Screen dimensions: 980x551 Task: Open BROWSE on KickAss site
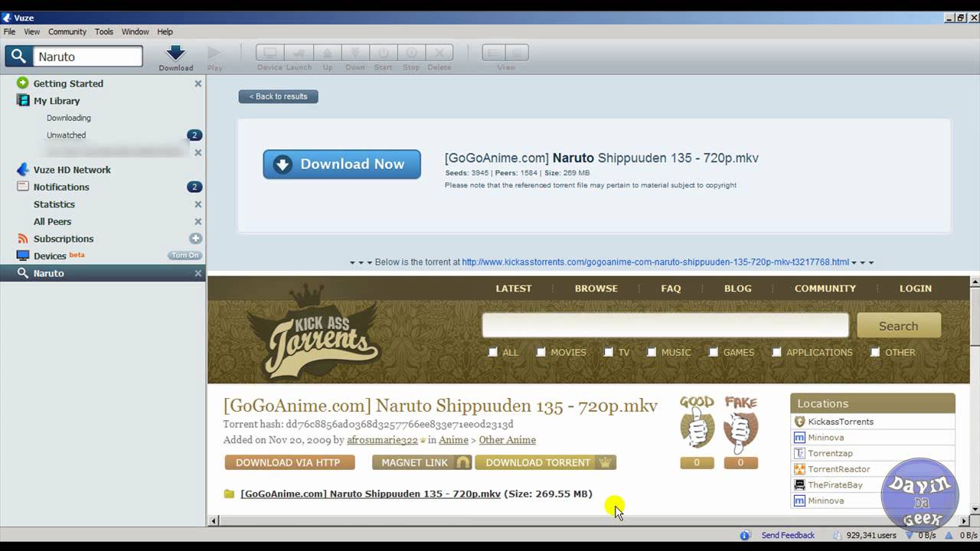[596, 289]
